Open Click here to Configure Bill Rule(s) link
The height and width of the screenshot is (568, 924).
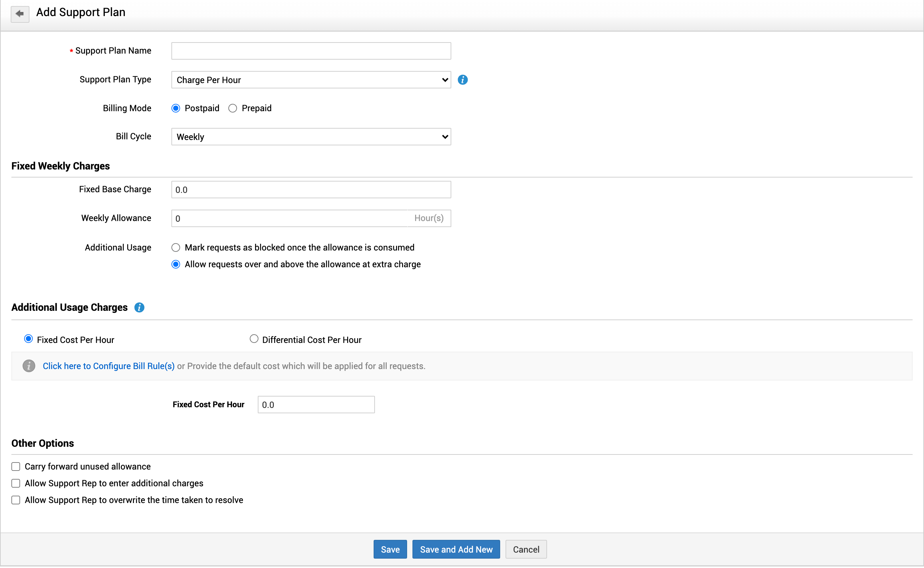[108, 366]
